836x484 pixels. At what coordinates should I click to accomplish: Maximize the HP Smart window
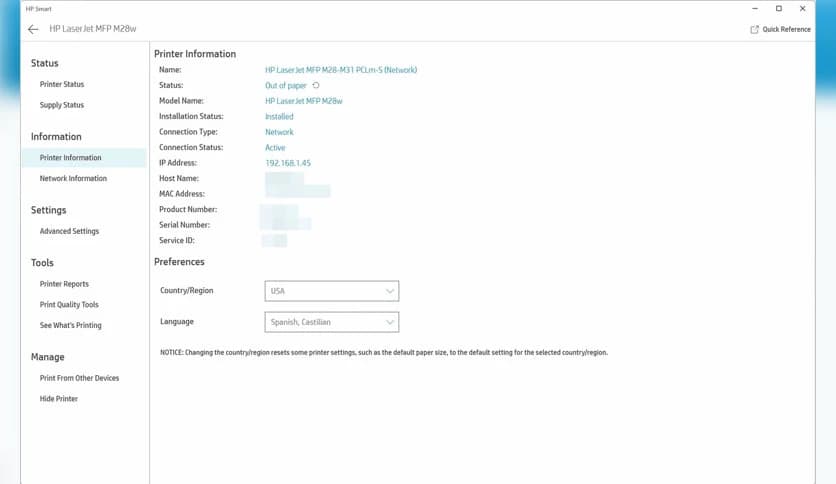click(x=778, y=9)
